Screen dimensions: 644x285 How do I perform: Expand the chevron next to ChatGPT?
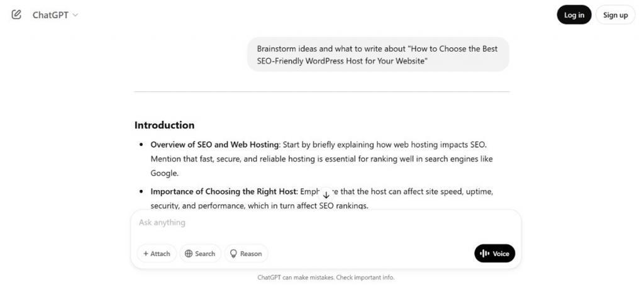(75, 14)
